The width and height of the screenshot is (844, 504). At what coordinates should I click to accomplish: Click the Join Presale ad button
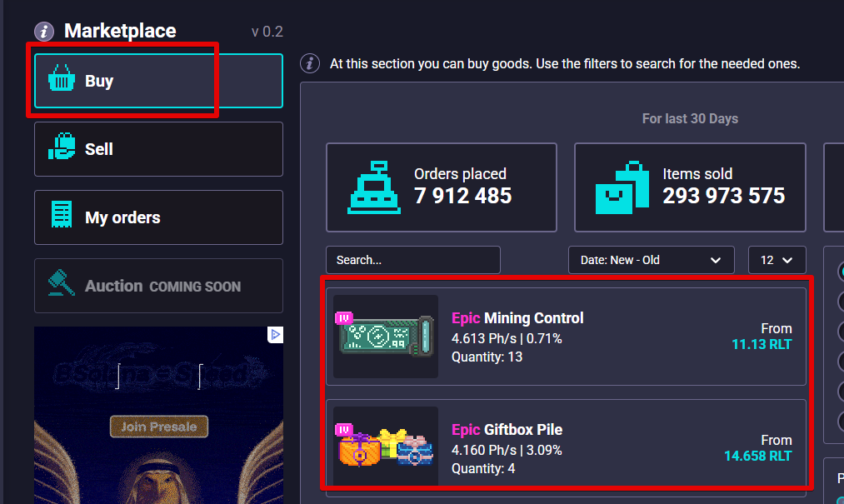point(159,427)
